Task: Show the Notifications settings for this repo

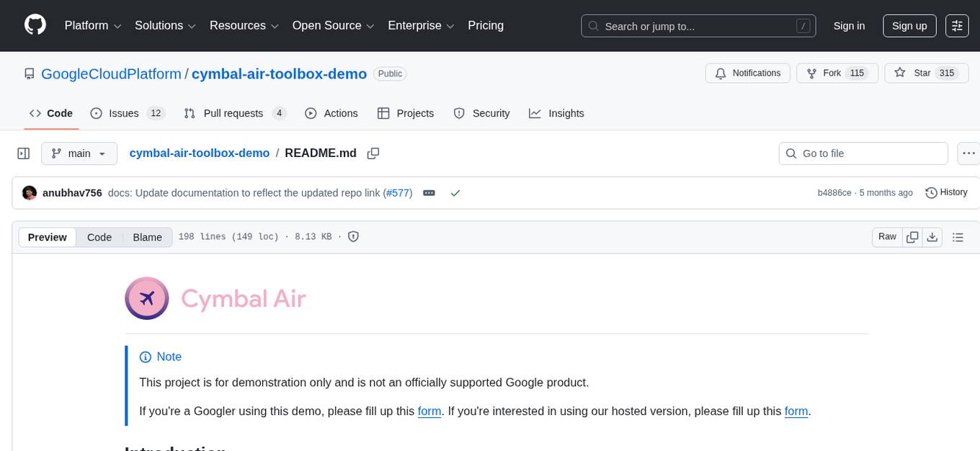Action: [747, 73]
